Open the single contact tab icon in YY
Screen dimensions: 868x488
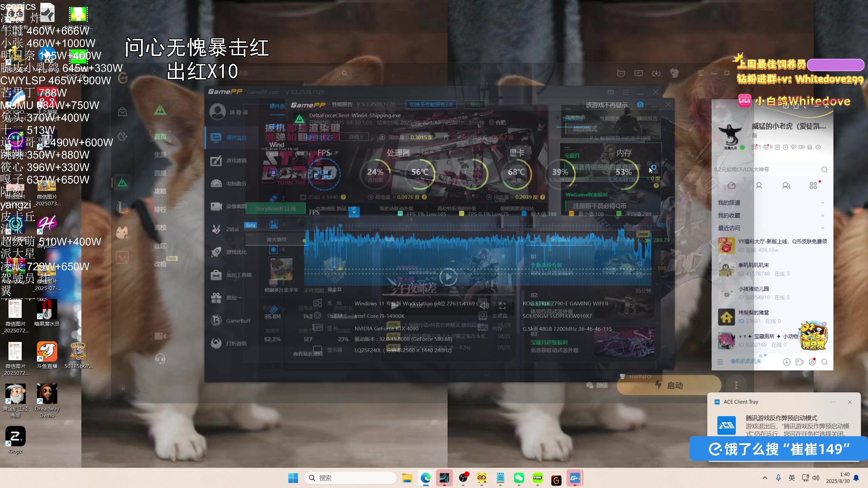point(759,185)
